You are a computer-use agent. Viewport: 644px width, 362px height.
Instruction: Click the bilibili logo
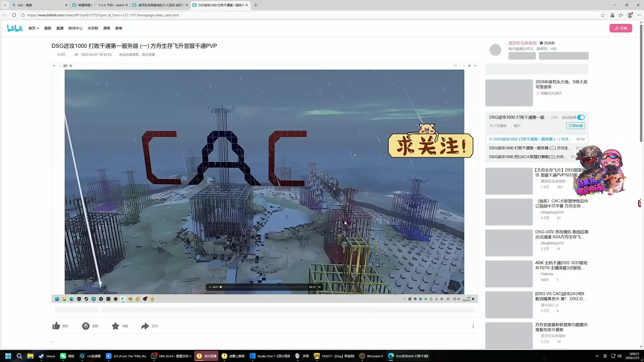[15, 28]
